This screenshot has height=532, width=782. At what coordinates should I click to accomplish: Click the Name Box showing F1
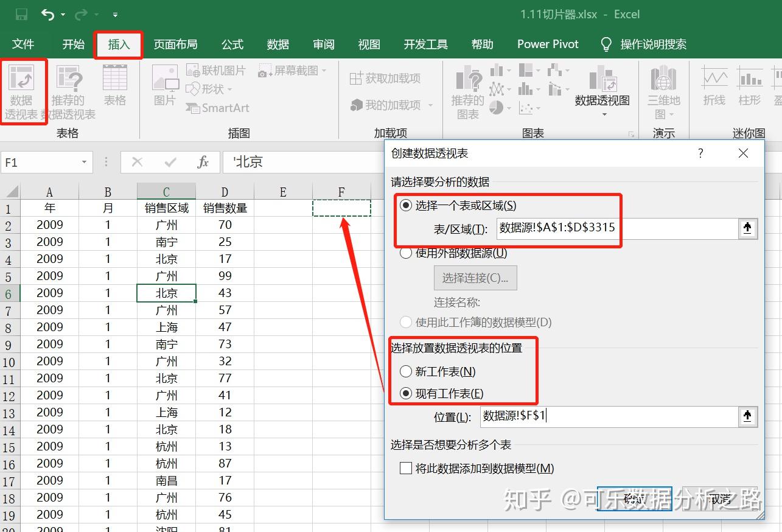pos(40,163)
